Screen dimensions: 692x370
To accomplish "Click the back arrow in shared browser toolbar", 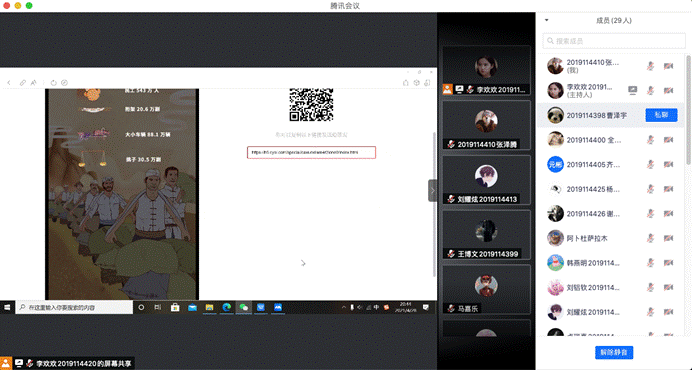I will pyautogui.click(x=9, y=83).
